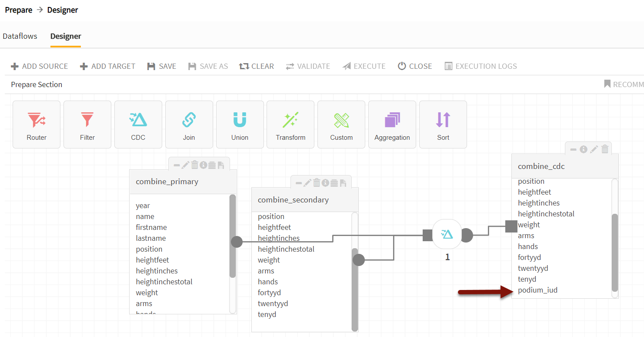Viewport: 644px width, 337px height.
Task: Open info for the combine_cdc node
Action: [583, 149]
